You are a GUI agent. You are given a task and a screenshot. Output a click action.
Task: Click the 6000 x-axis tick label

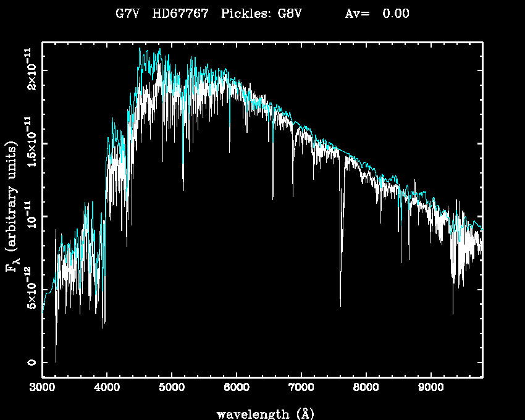(x=237, y=388)
